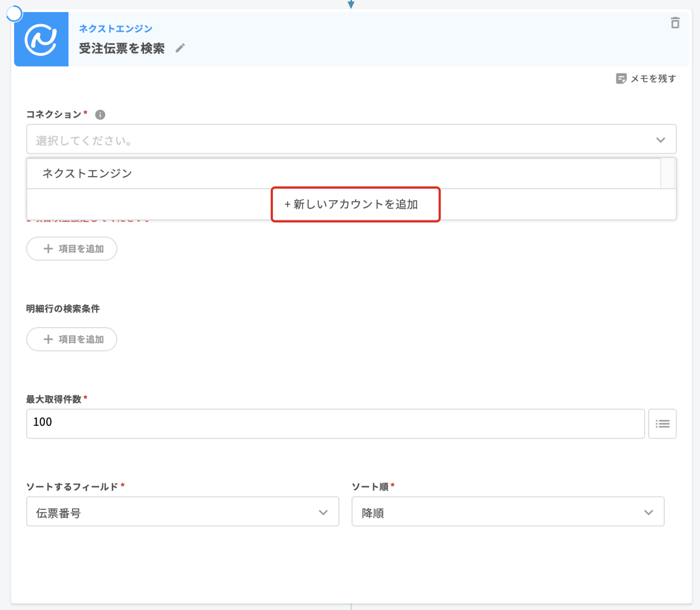Viewport: 700px width, 610px height.
Task: Click the コネクション info icon
Action: 100,115
